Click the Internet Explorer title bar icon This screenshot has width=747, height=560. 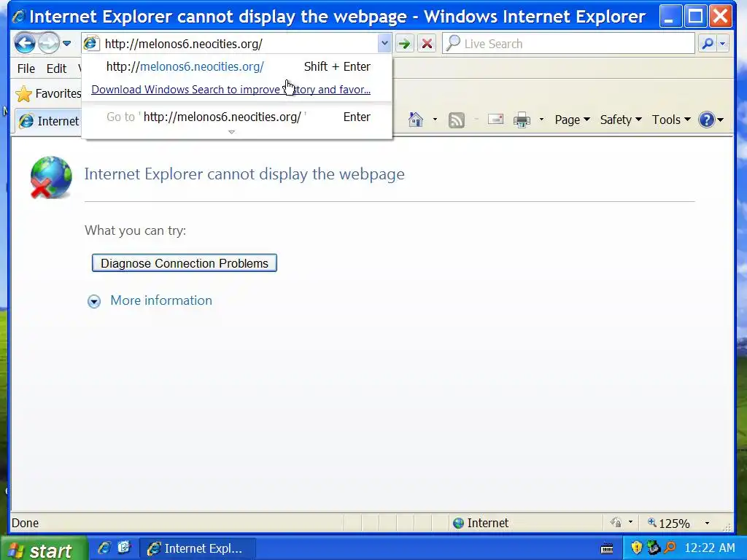pos(18,17)
